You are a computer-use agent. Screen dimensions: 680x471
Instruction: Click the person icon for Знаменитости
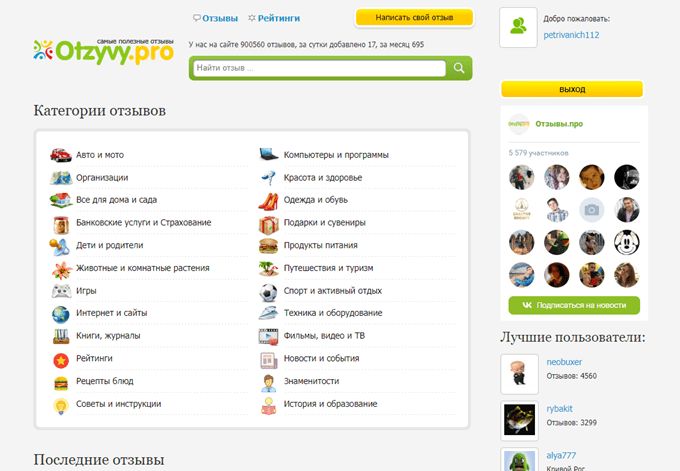pos(268,383)
